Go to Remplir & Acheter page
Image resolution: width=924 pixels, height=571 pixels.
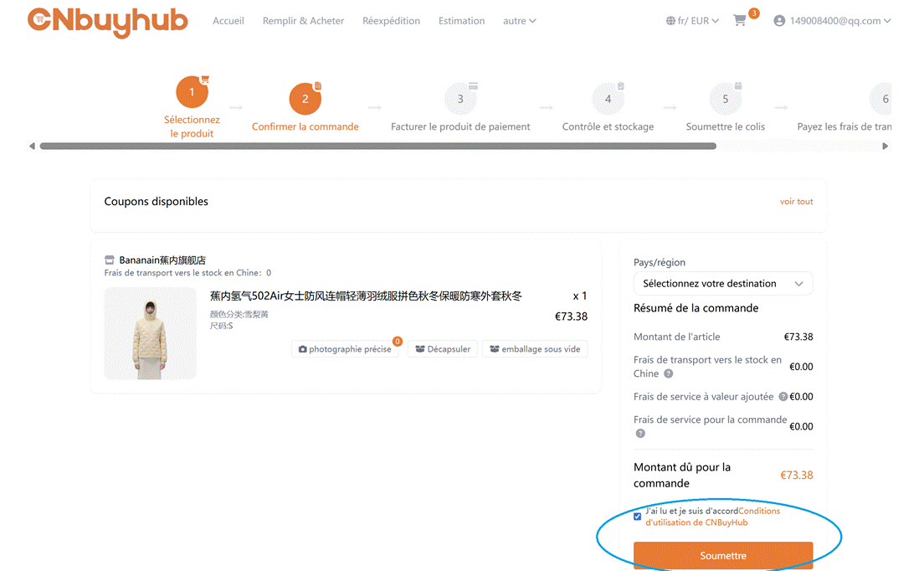click(x=303, y=21)
